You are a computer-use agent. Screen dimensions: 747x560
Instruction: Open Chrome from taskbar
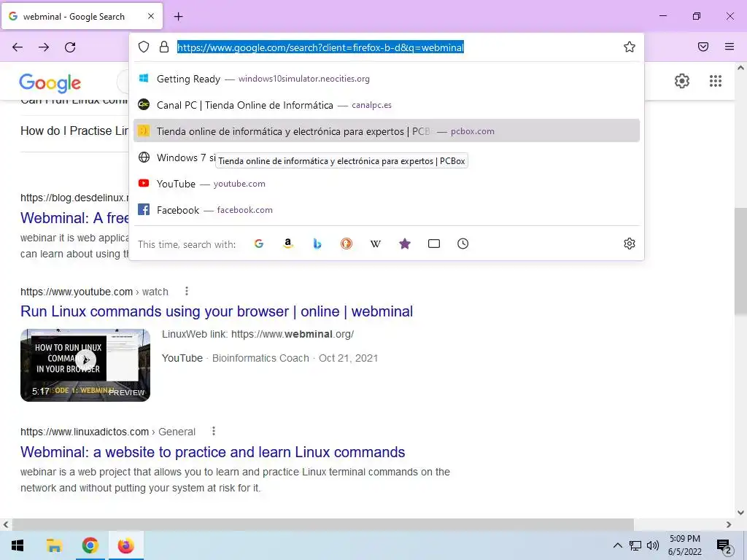coord(90,545)
